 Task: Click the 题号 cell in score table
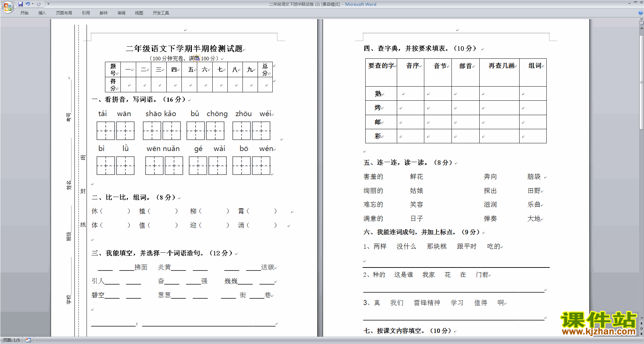[113, 69]
